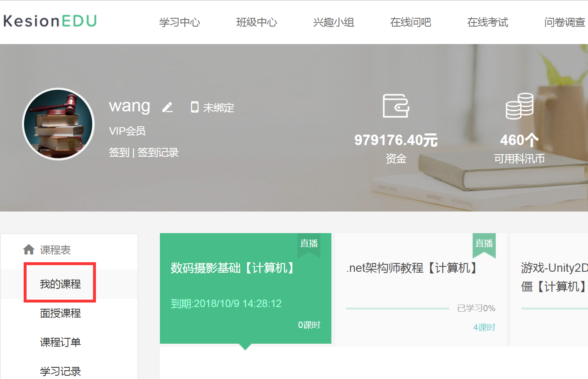The width and height of the screenshot is (588, 379).
Task: Click the progress bar on .net架构师教程 card
Action: pos(397,308)
